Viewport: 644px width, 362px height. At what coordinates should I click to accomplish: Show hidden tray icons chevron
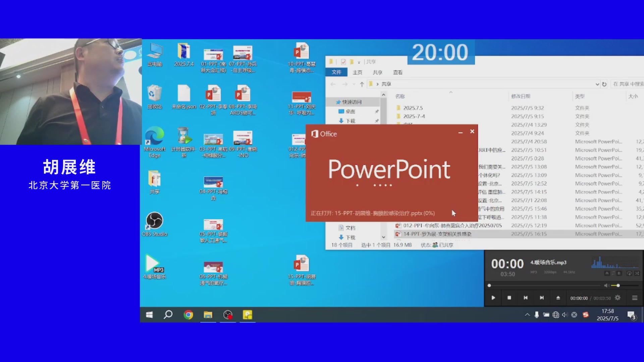click(x=527, y=315)
